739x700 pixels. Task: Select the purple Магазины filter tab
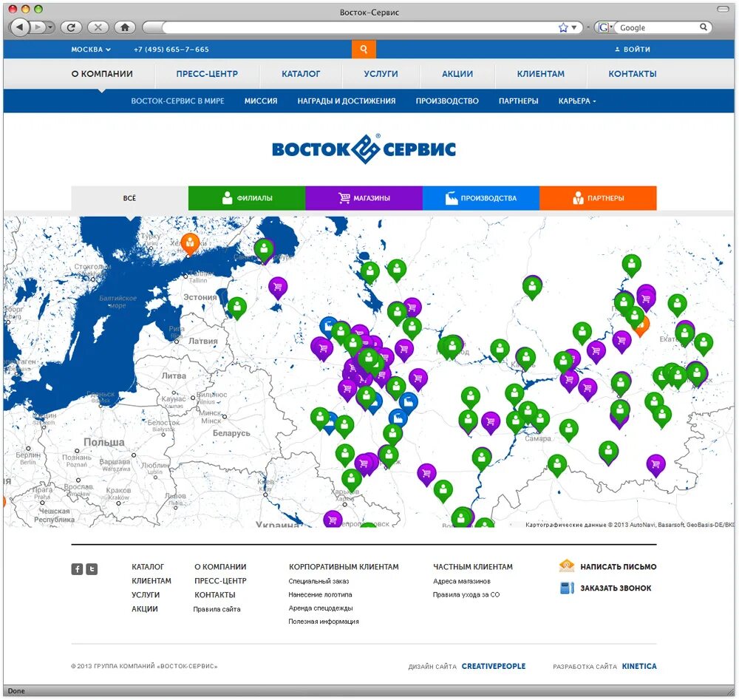(364, 198)
